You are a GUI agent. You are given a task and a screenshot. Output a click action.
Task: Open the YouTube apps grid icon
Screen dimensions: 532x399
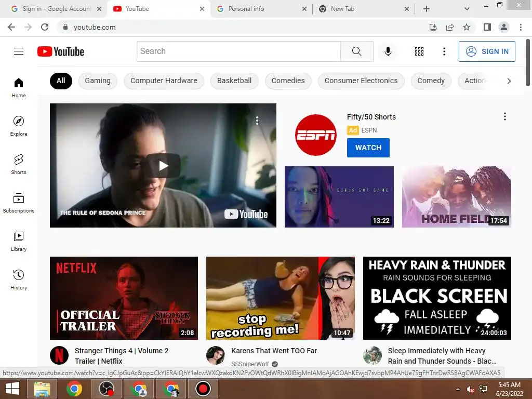pos(419,51)
